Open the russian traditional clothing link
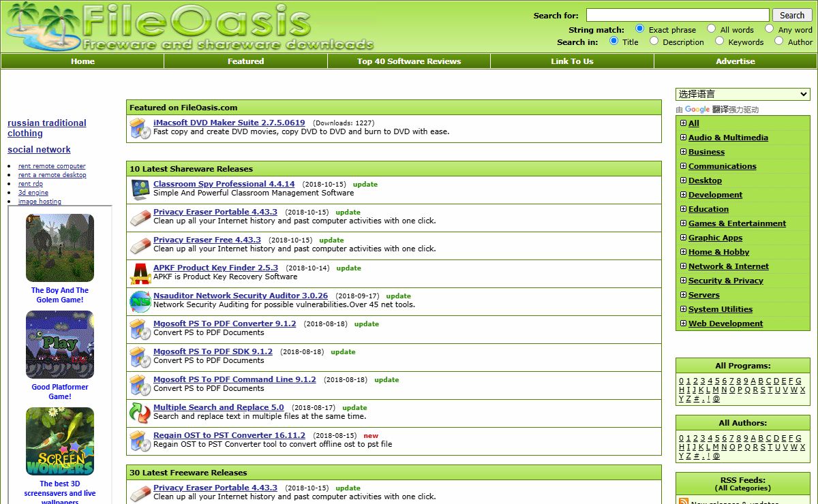This screenshot has height=504, width=818. 47,128
